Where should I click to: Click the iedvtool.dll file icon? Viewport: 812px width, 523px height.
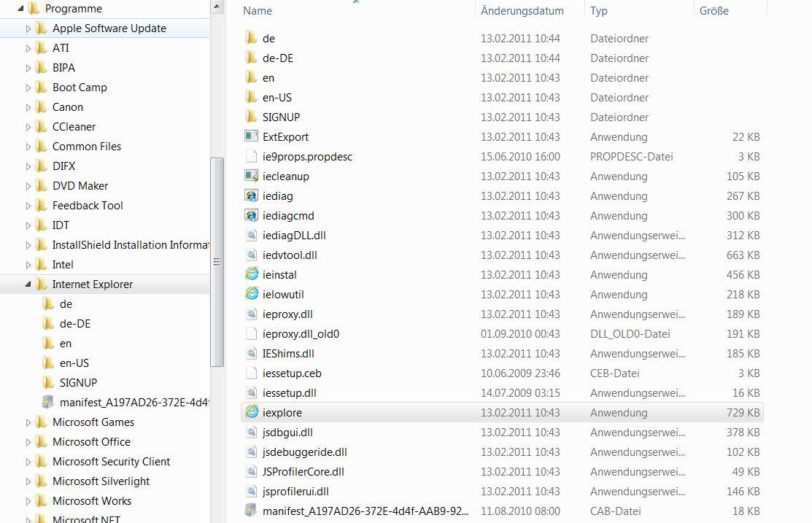[x=252, y=255]
